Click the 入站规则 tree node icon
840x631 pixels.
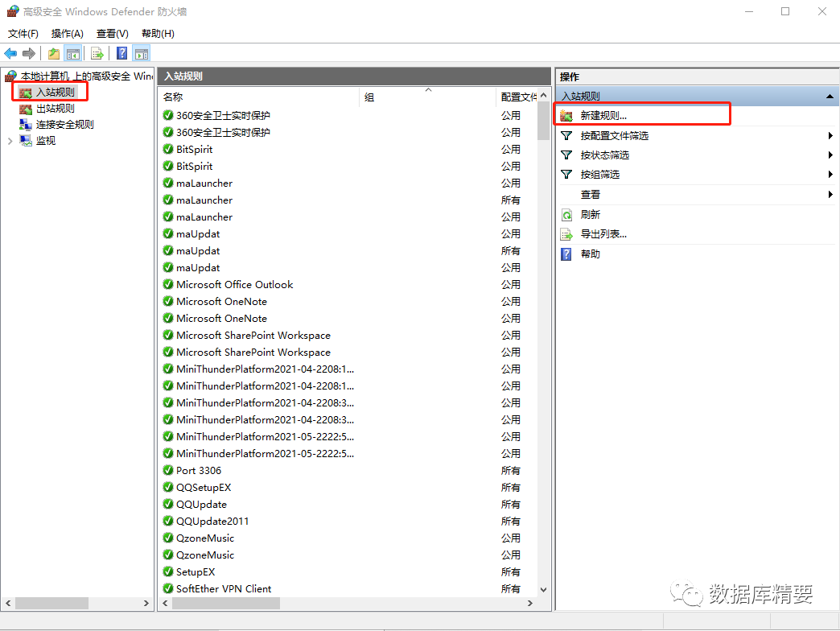click(x=26, y=93)
